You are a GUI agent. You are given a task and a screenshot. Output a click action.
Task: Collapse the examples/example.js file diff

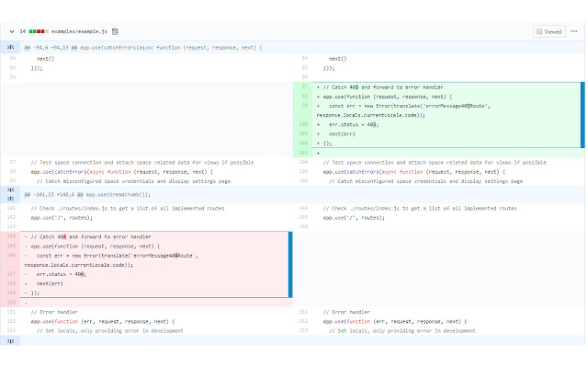pyautogui.click(x=12, y=31)
